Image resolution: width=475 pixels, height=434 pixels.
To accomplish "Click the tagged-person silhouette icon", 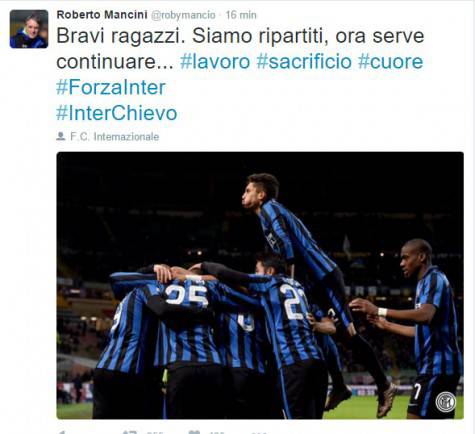I will (61, 136).
